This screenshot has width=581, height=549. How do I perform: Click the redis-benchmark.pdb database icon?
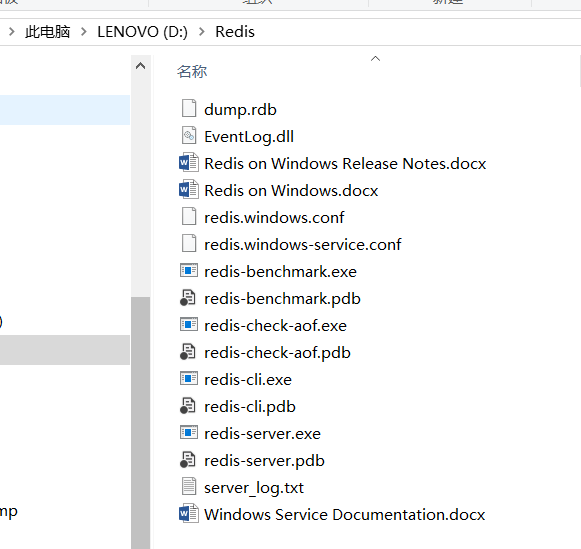pos(188,298)
